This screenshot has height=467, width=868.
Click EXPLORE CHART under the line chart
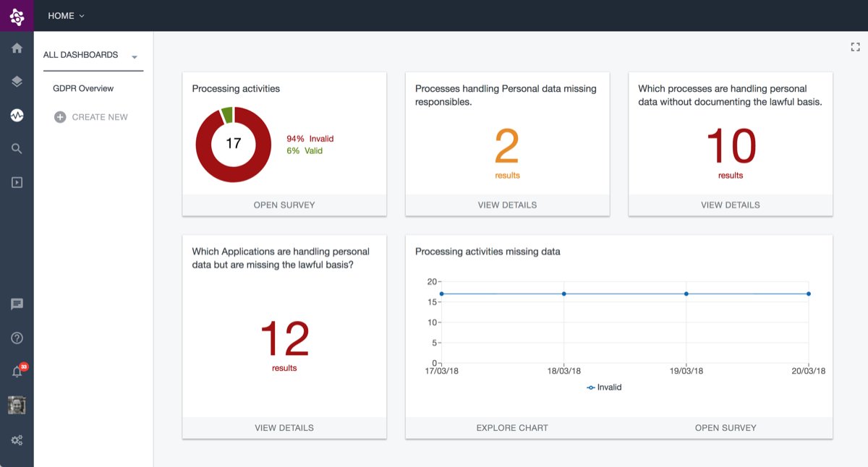coord(512,427)
